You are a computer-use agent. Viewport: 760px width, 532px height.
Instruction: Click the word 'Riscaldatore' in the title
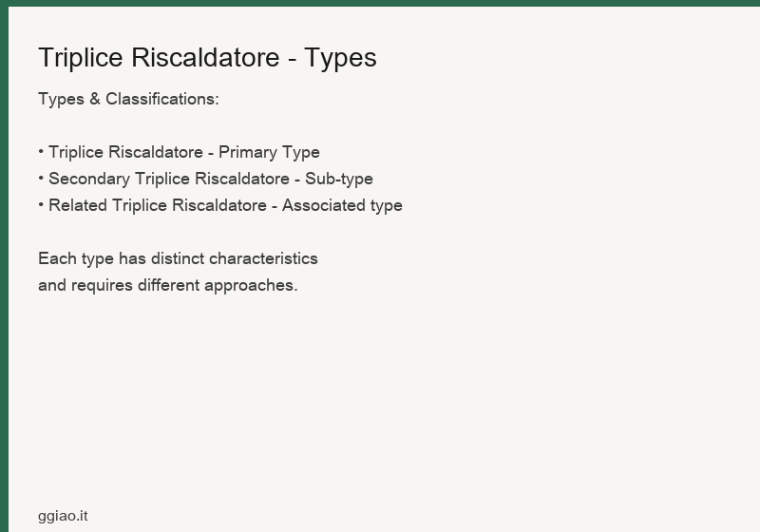205,58
